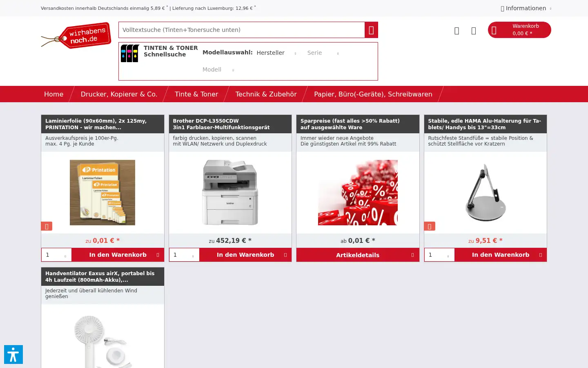The width and height of the screenshot is (588, 368).
Task: Open the Brother printer product image
Action: 230,193
